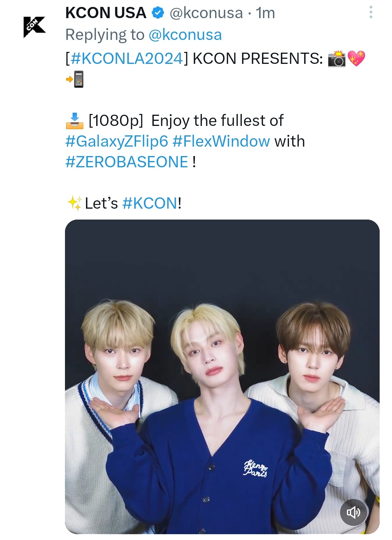Viewport: 392px width, 540px height.
Task: Open the KCON USA display name
Action: click(x=106, y=13)
